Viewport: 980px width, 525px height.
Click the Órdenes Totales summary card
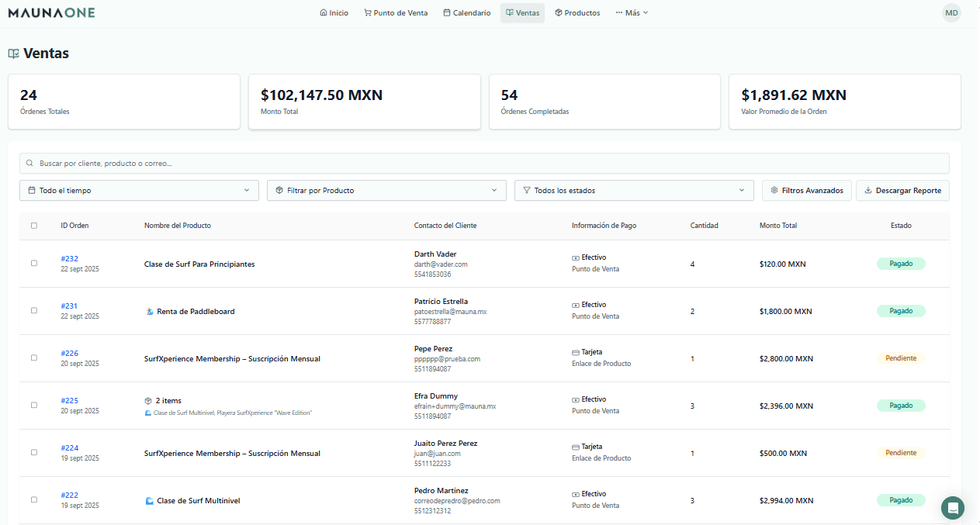pyautogui.click(x=124, y=102)
